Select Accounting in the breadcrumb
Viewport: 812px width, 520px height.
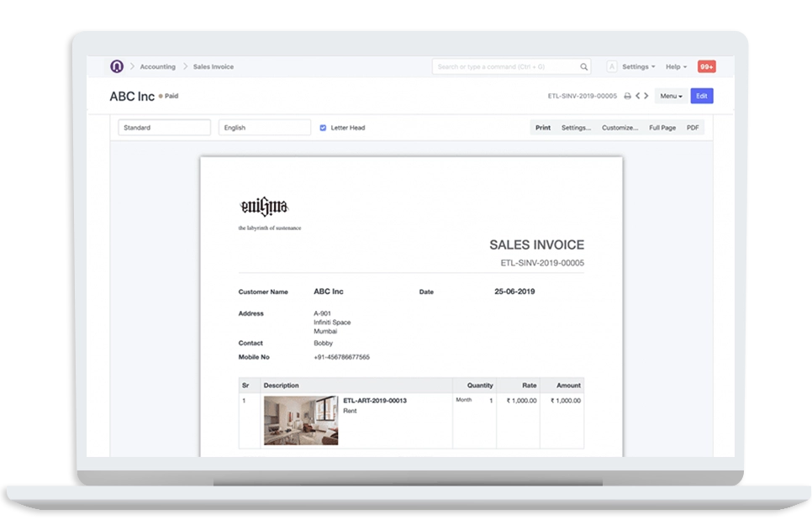157,66
